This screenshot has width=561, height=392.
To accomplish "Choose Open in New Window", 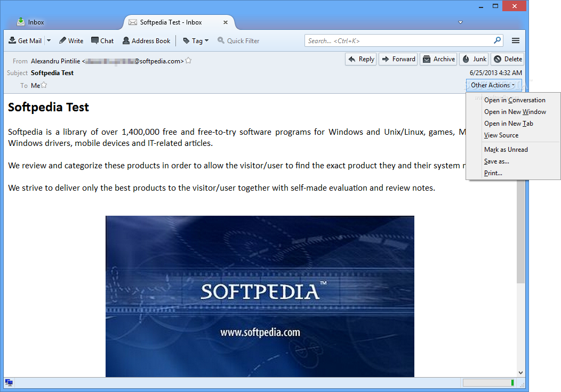I will (515, 112).
